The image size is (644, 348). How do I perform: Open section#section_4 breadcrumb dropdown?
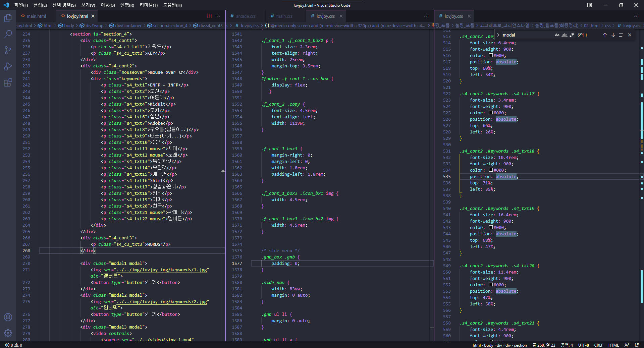pos(167,25)
